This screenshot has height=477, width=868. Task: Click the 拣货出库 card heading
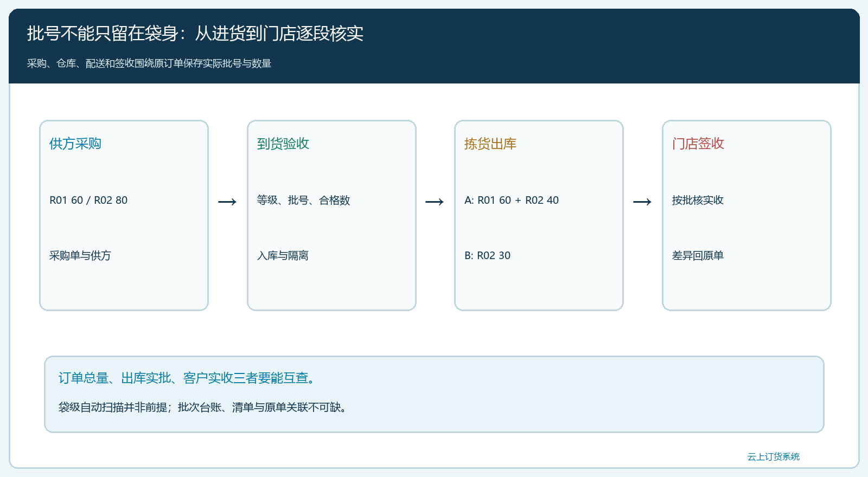(490, 144)
